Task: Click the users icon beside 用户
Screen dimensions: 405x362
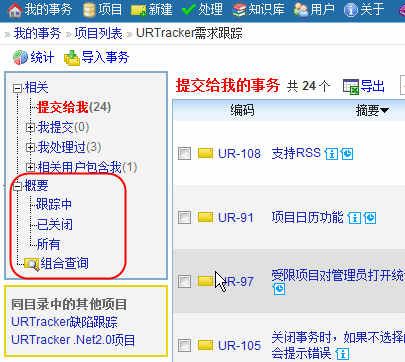Action: coord(301,10)
